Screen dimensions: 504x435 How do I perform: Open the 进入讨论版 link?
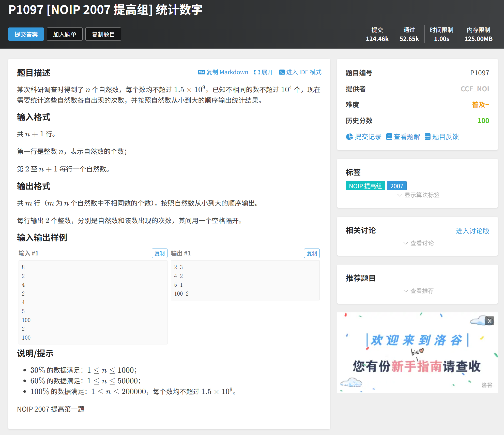click(472, 231)
